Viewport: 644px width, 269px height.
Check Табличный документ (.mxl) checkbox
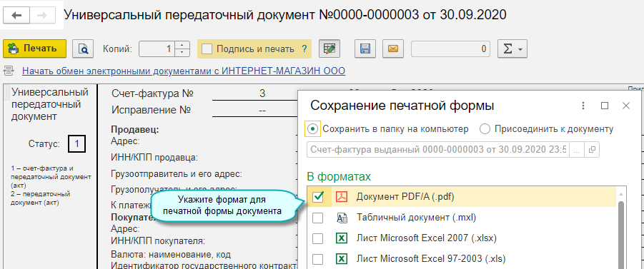318,218
